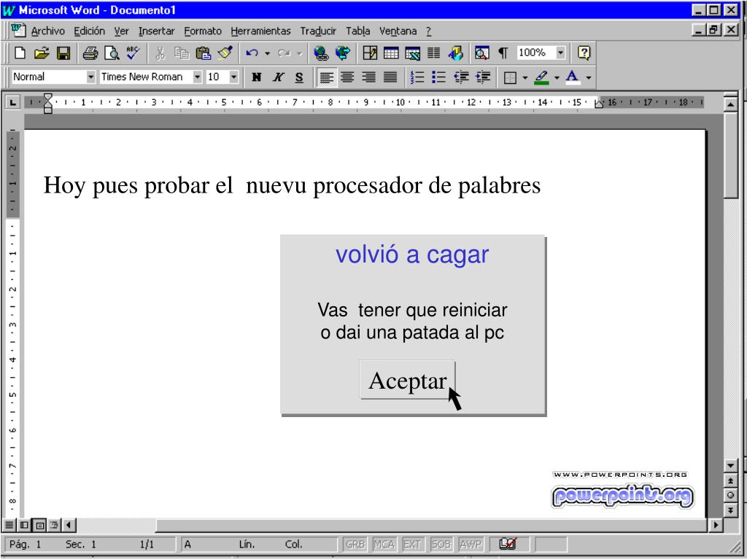Viewport: 747px width, 560px height.
Task: Copy selection using the Copy icon
Action: pos(182,52)
